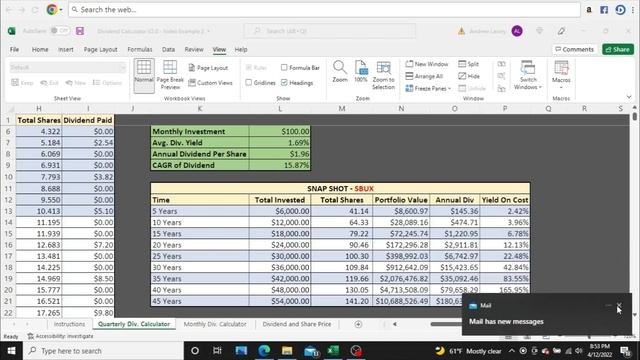
Task: Set zoom to 100%
Action: (x=361, y=72)
